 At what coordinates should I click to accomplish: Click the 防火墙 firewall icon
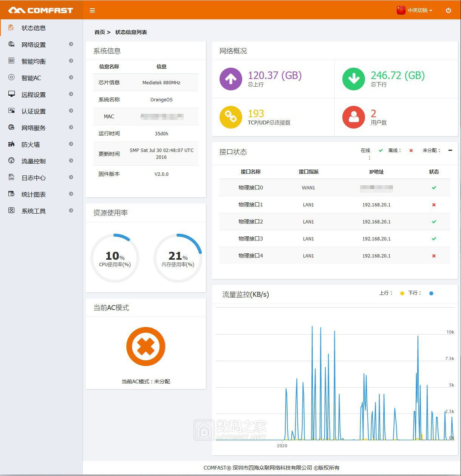[11, 144]
